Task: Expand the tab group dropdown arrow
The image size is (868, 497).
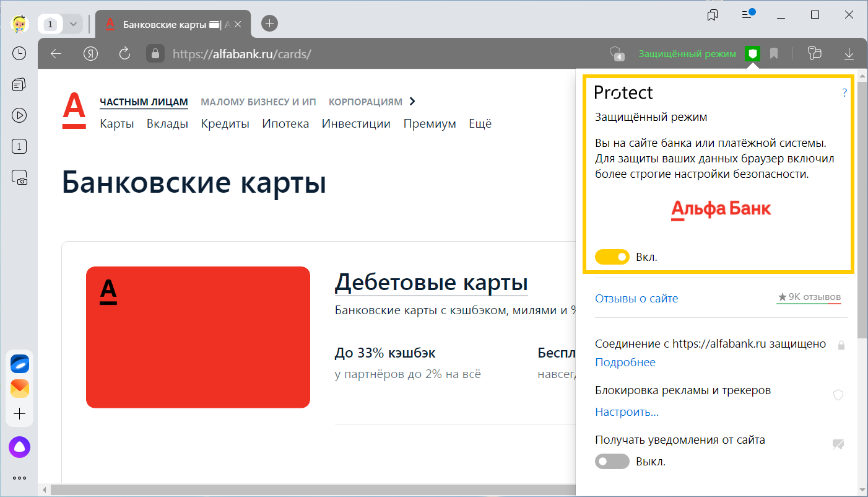Action: coord(74,24)
